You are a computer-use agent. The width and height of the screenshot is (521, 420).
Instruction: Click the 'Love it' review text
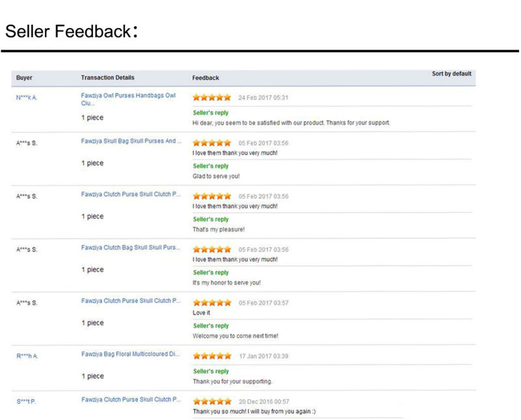click(201, 313)
